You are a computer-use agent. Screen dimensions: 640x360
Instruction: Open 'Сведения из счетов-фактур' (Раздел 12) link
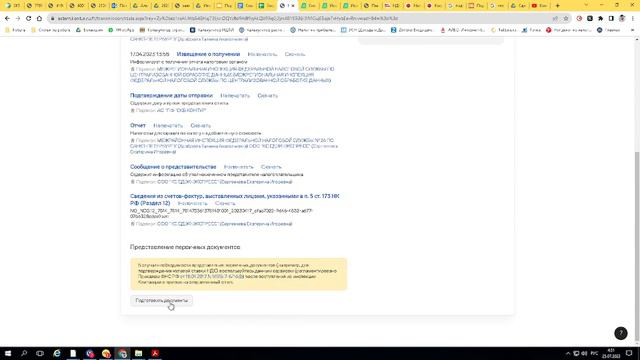coord(235,199)
